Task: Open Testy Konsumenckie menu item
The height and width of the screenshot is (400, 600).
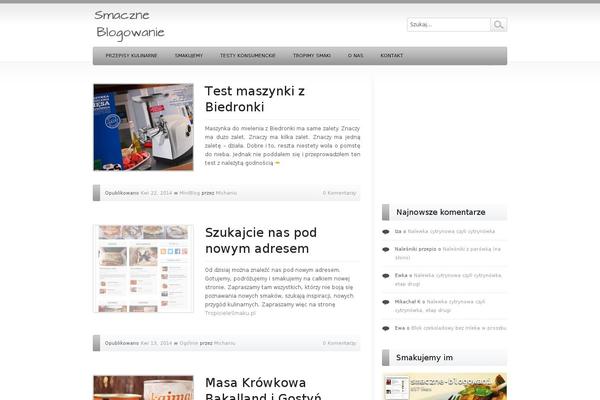Action: pos(248,56)
